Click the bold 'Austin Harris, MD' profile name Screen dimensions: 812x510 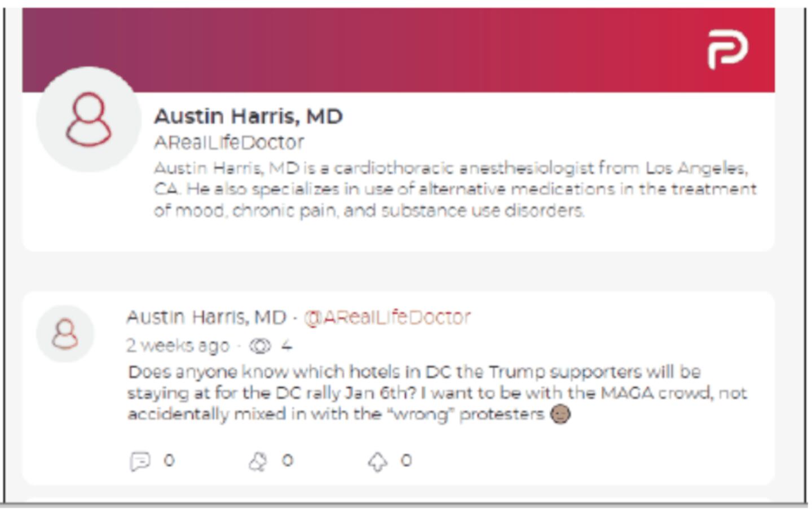pos(250,116)
